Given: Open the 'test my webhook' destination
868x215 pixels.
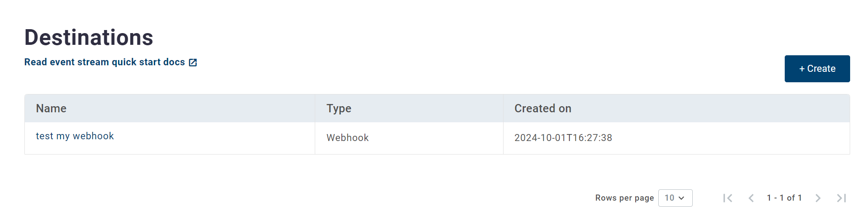Looking at the screenshot, I should point(75,136).
